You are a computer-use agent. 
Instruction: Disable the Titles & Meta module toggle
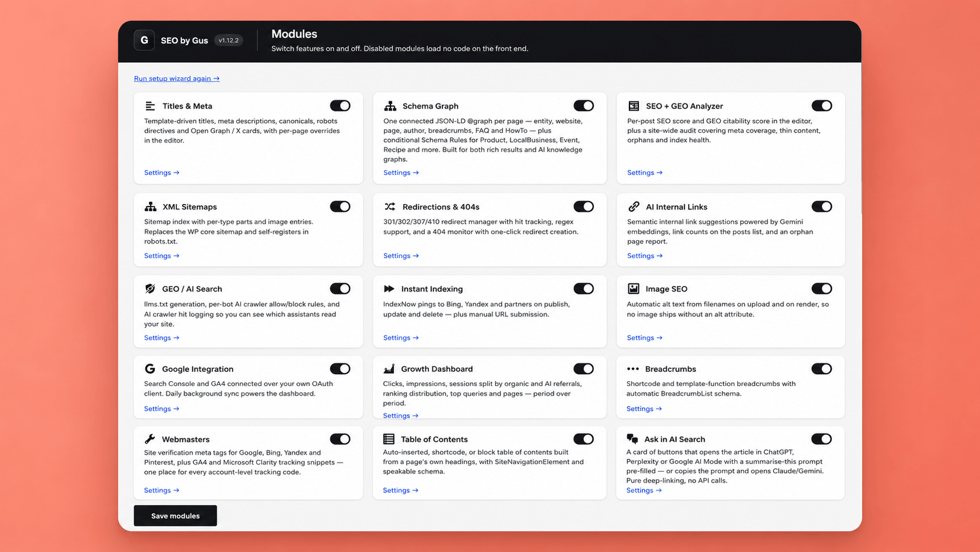coord(340,106)
